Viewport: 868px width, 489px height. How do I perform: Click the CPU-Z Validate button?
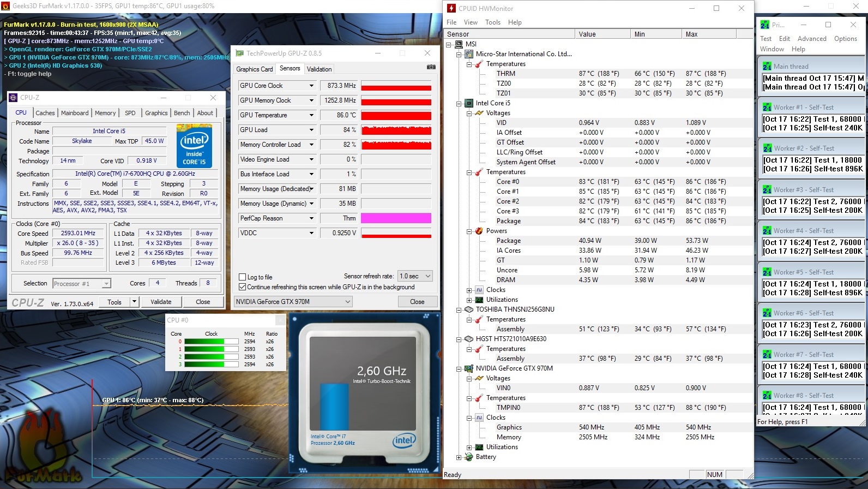coord(161,302)
